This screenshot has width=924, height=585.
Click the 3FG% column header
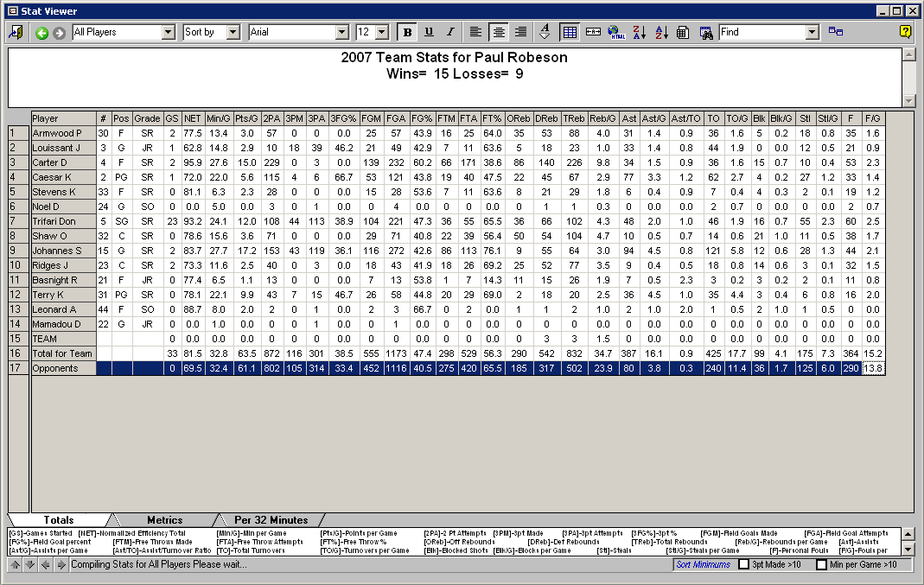coord(343,118)
